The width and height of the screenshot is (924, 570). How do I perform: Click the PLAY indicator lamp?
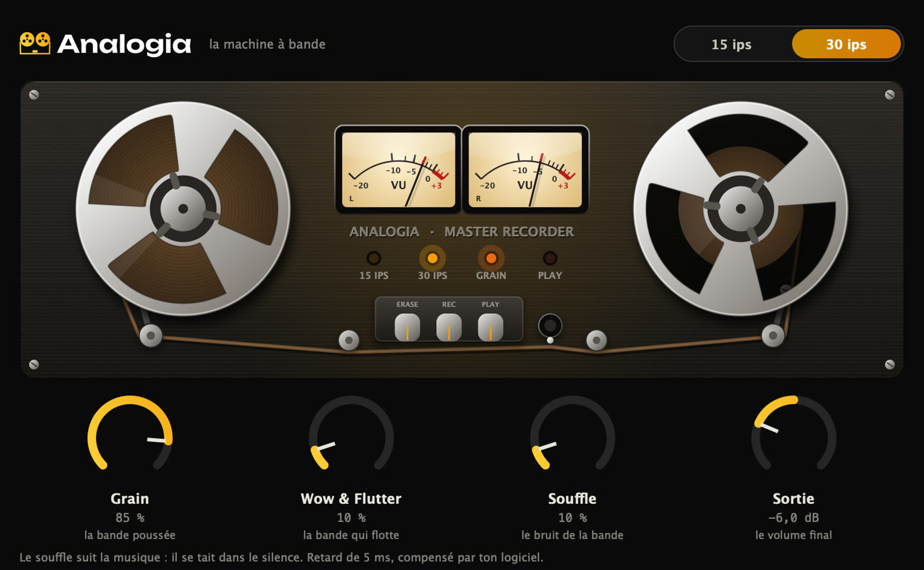(x=550, y=258)
